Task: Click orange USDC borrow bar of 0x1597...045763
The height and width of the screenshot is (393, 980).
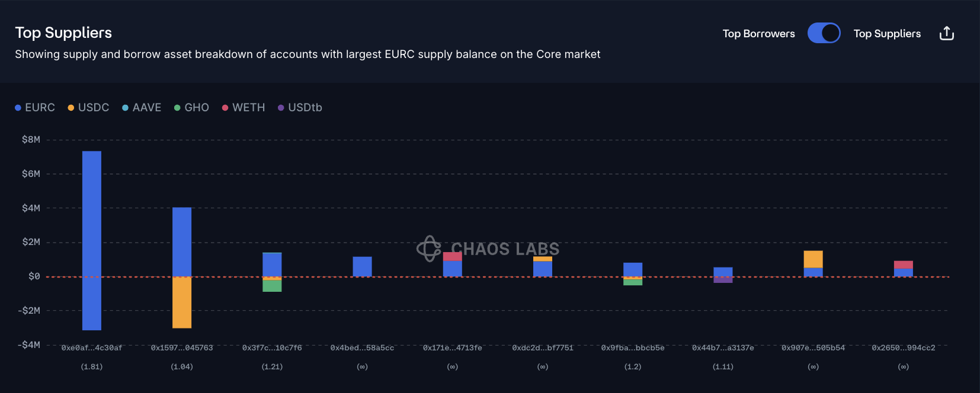Action: [182, 302]
